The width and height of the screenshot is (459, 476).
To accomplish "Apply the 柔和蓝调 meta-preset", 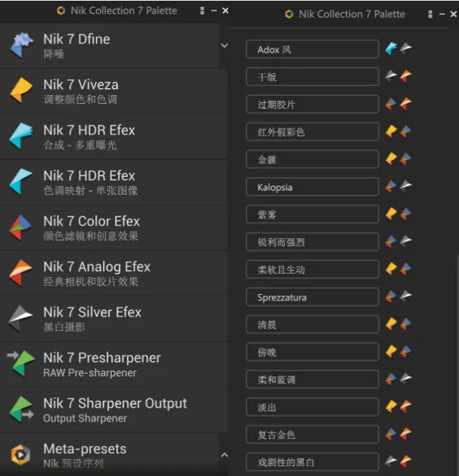I will pos(313,379).
